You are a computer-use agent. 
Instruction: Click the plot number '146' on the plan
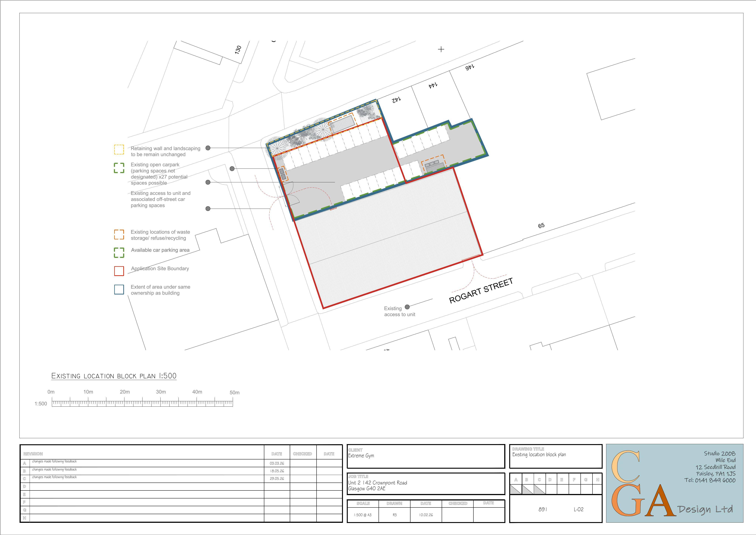tap(470, 67)
